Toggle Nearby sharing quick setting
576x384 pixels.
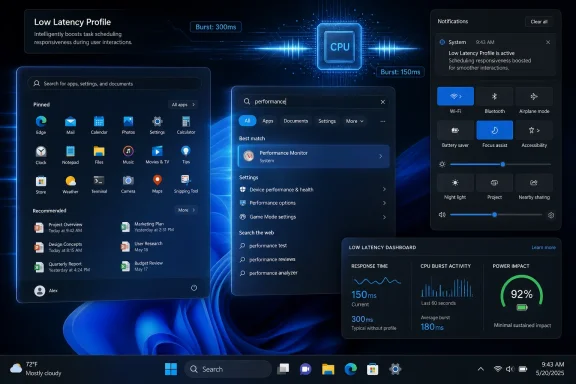pyautogui.click(x=534, y=183)
